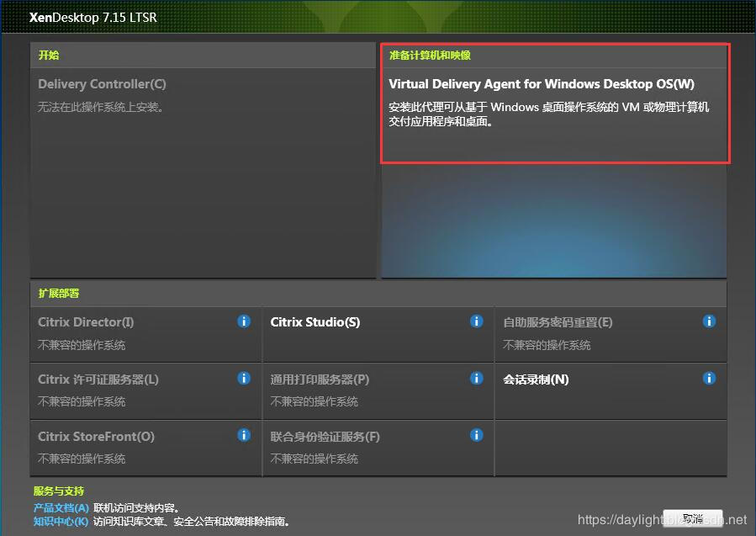Click the 扩展部署 section header
Screen dimensions: 756x536
click(58, 294)
